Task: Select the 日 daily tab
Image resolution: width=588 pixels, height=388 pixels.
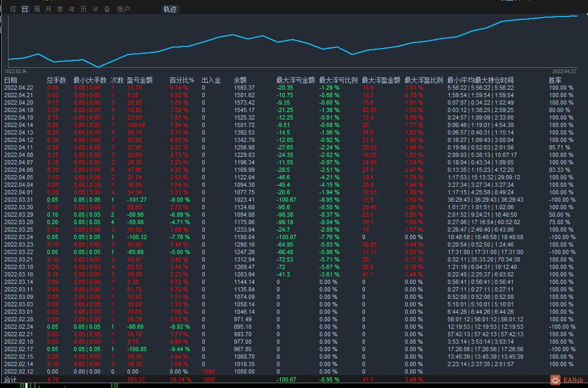Action: [25, 9]
